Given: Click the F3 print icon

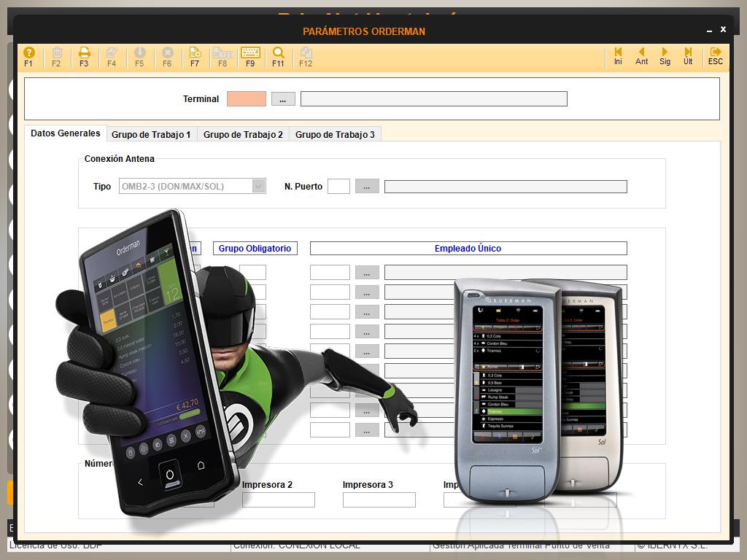Looking at the screenshot, I should tap(84, 56).
